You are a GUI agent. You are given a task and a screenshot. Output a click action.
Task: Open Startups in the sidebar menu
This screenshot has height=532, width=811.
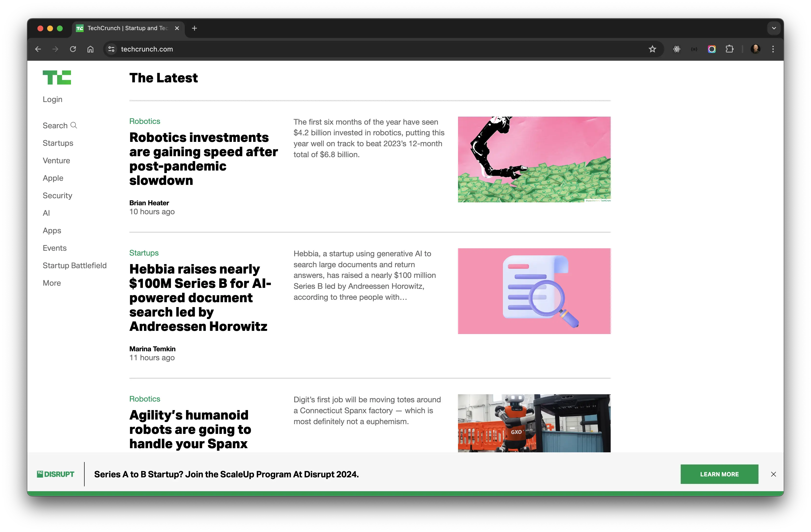(58, 143)
